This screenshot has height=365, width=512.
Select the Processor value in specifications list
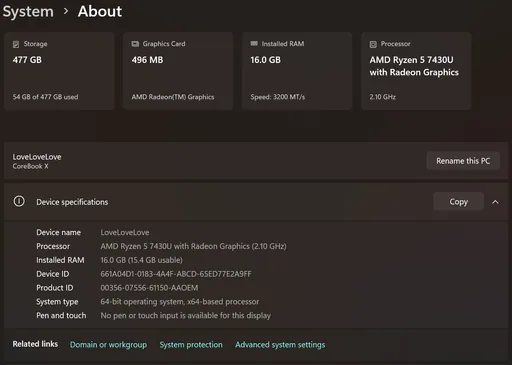[x=193, y=246]
